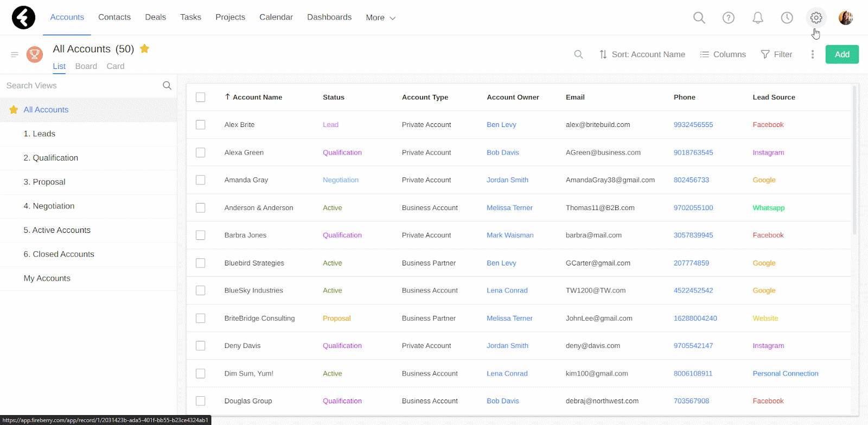Open the 4. Negotiation view
Image resolution: width=868 pixels, height=425 pixels.
pos(88,206)
